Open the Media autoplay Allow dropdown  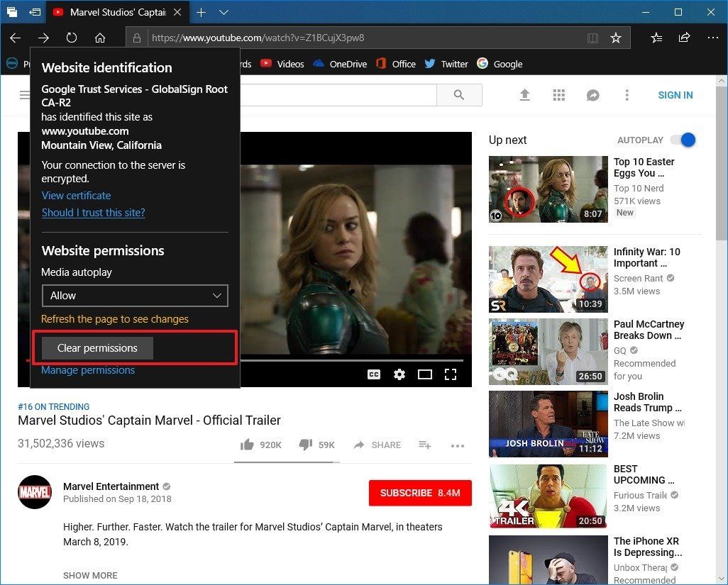[135, 296]
